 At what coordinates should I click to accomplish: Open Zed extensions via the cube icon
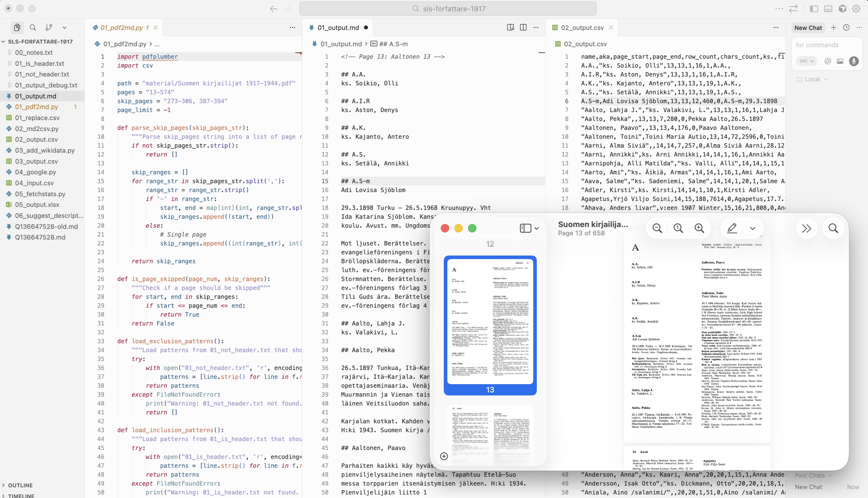click(x=842, y=9)
